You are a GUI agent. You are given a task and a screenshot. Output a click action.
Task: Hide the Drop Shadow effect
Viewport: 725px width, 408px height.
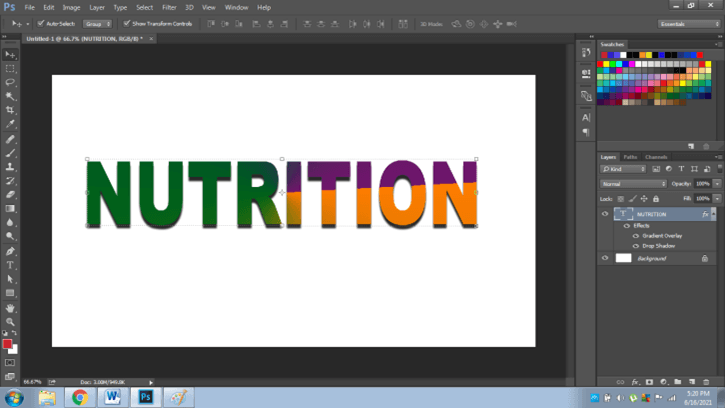coord(636,246)
